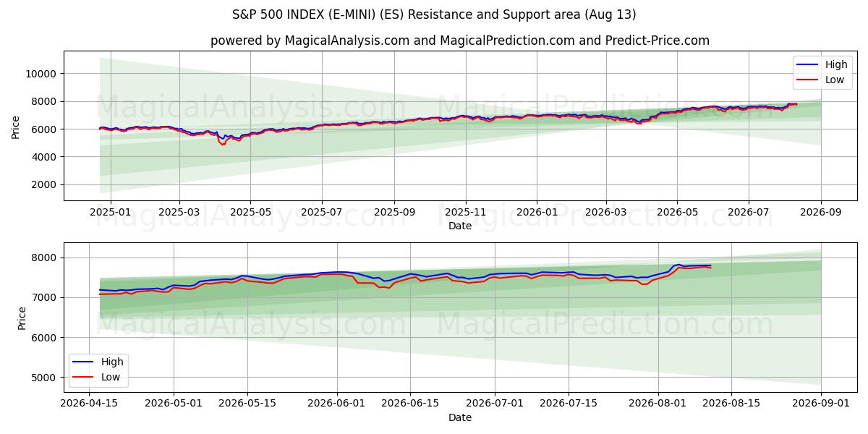Click the 2026-05 date tick label
The height and width of the screenshot is (434, 868).
click(677, 212)
